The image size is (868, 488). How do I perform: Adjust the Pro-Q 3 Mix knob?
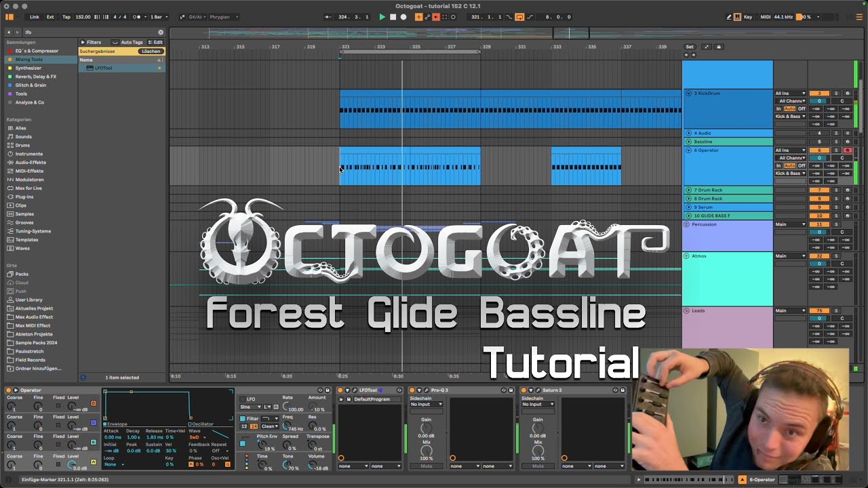tap(426, 451)
